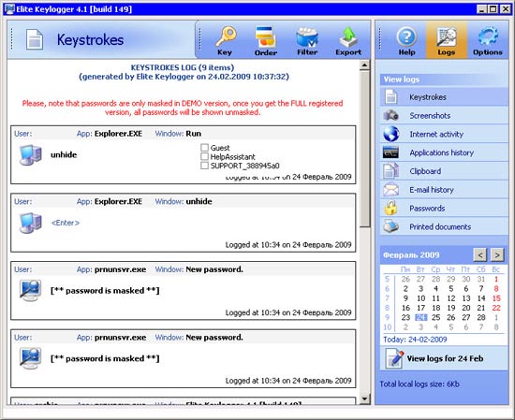Open Printed documents logs
Image resolution: width=515 pixels, height=420 pixels.
pos(444,226)
